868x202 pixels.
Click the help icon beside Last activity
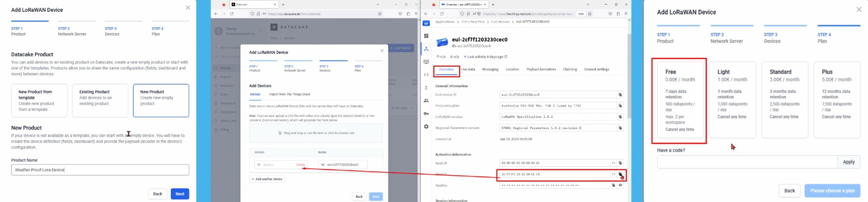(506, 57)
